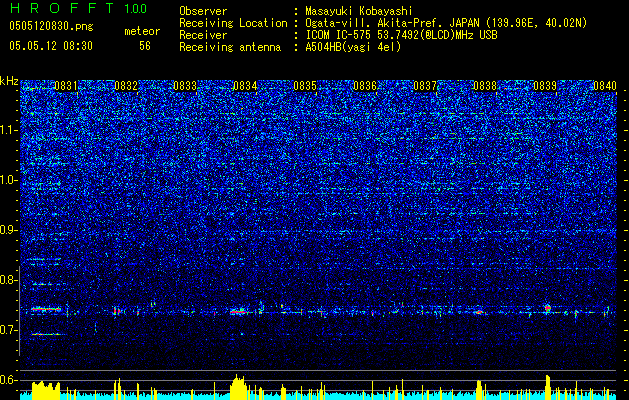Image resolution: width=629 pixels, height=400 pixels.
Task: Click the long red echo before 0831
Action: pos(46,309)
